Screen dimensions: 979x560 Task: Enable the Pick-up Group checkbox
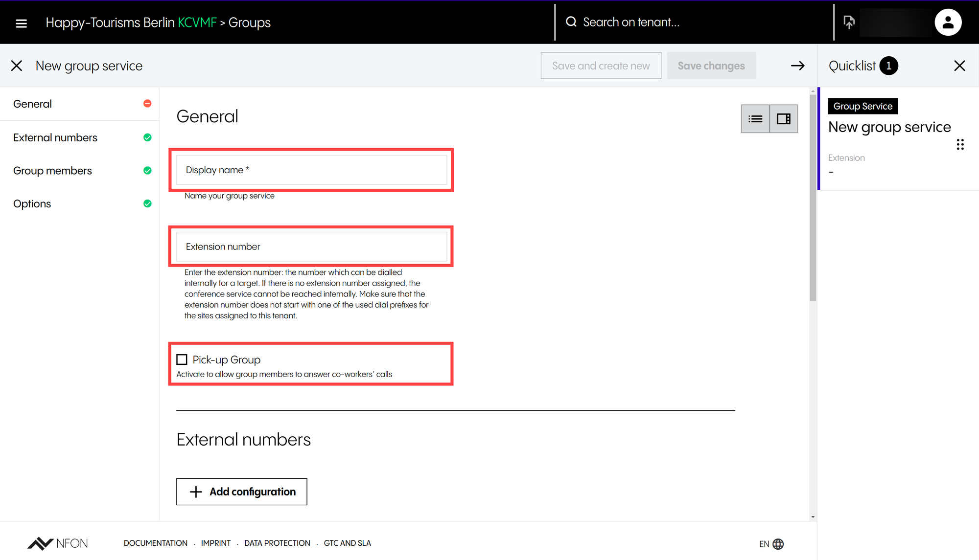coord(182,360)
